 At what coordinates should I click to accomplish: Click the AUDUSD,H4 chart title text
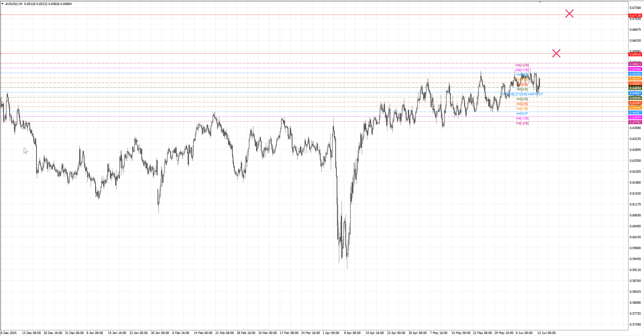tap(14, 4)
